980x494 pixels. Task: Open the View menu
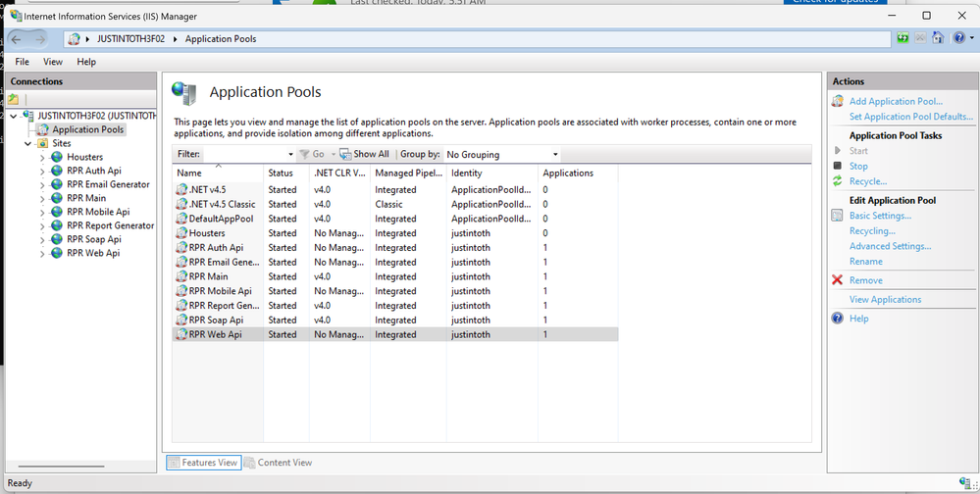pos(53,62)
